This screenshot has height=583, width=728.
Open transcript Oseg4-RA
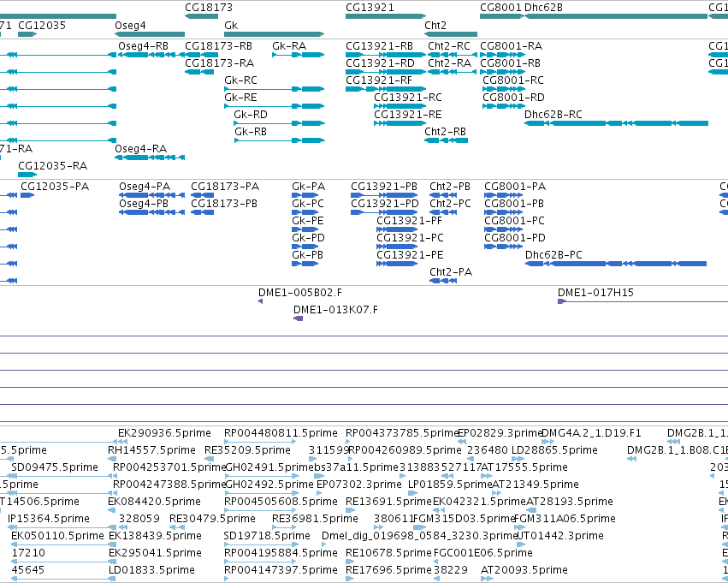[x=150, y=158]
